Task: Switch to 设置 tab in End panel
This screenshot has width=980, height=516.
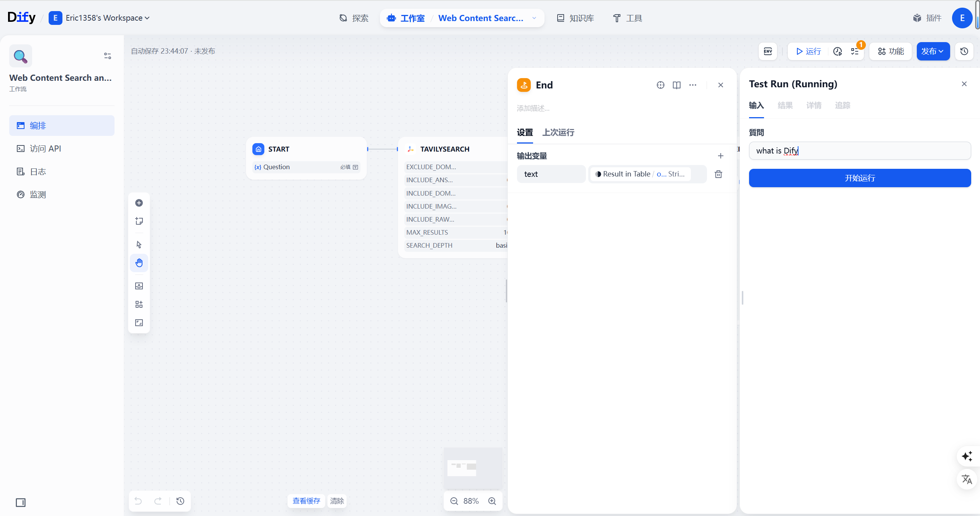Action: 525,132
